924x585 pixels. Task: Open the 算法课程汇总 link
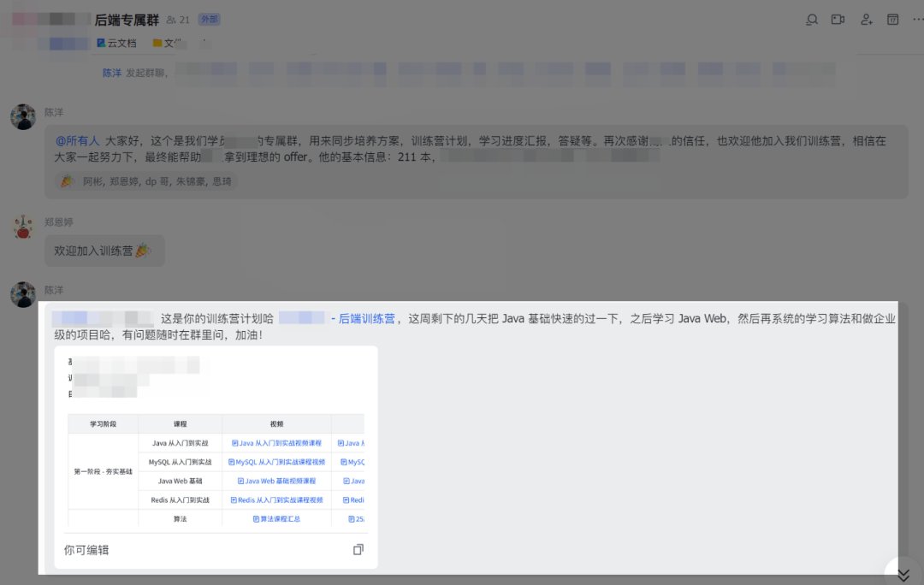point(277,519)
